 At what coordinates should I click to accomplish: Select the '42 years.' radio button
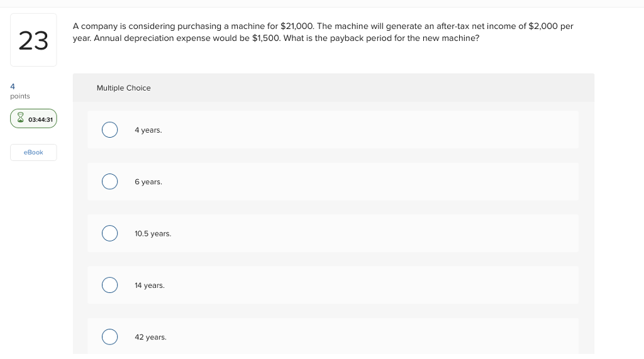(x=109, y=337)
